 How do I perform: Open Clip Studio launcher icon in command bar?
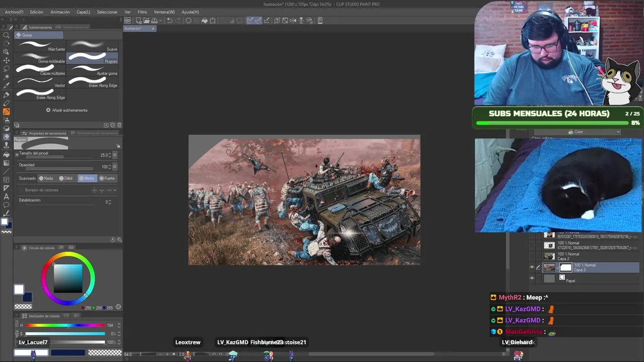pyautogui.click(x=128, y=21)
